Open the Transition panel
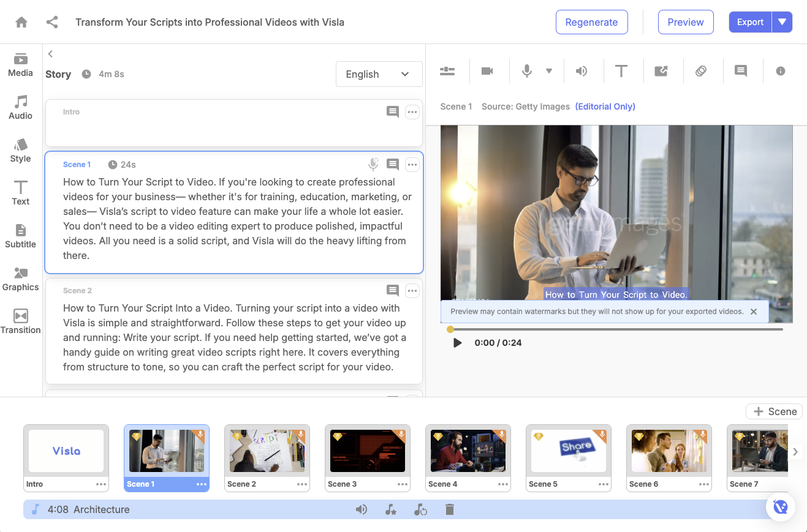807x532 pixels. [x=20, y=321]
